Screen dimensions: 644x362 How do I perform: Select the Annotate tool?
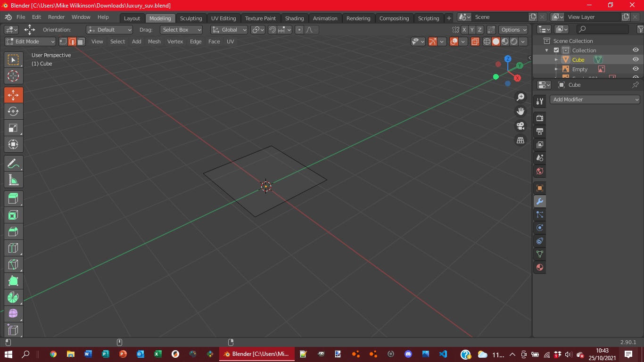13,164
